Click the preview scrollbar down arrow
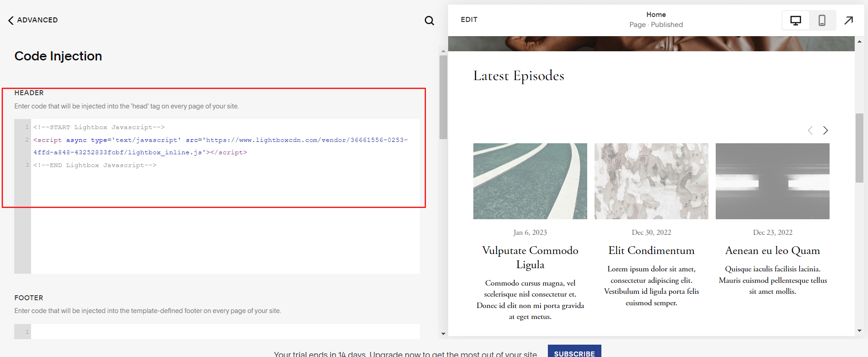The width and height of the screenshot is (868, 357). (x=859, y=330)
